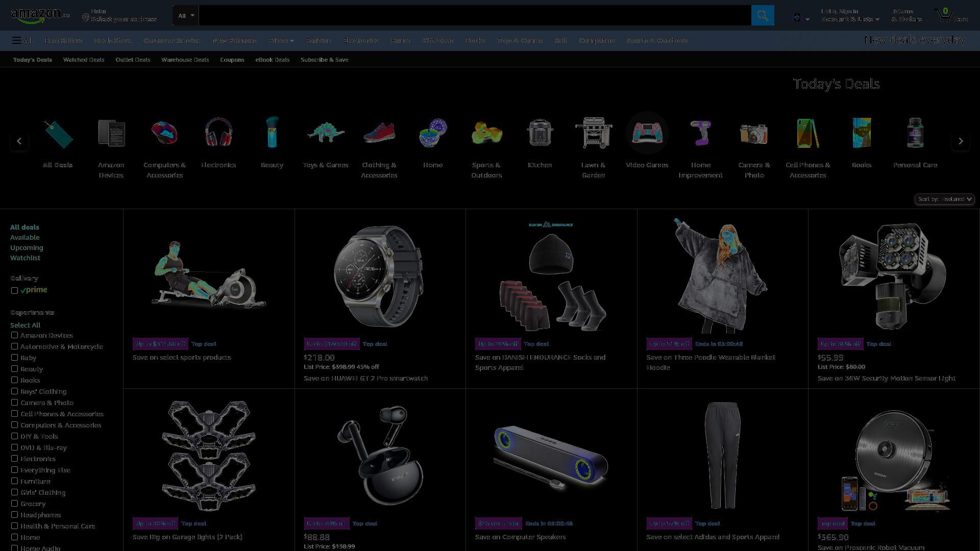Click the carousel right arrow
Viewport: 980px width, 551px height.
coord(961,141)
